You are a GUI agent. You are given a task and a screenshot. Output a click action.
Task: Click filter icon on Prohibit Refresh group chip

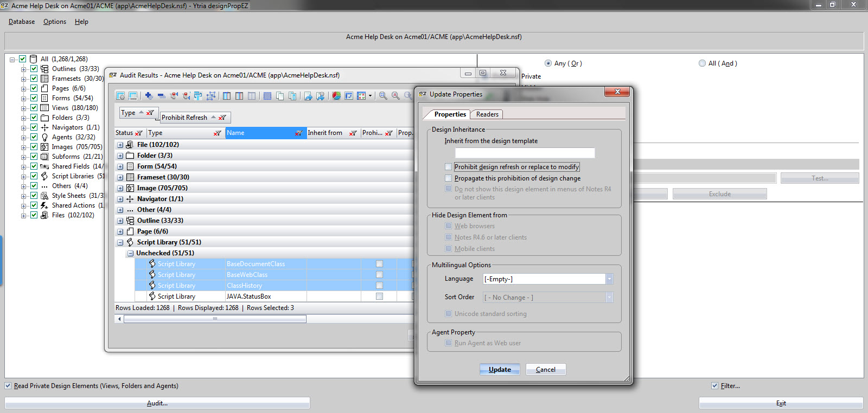point(222,118)
